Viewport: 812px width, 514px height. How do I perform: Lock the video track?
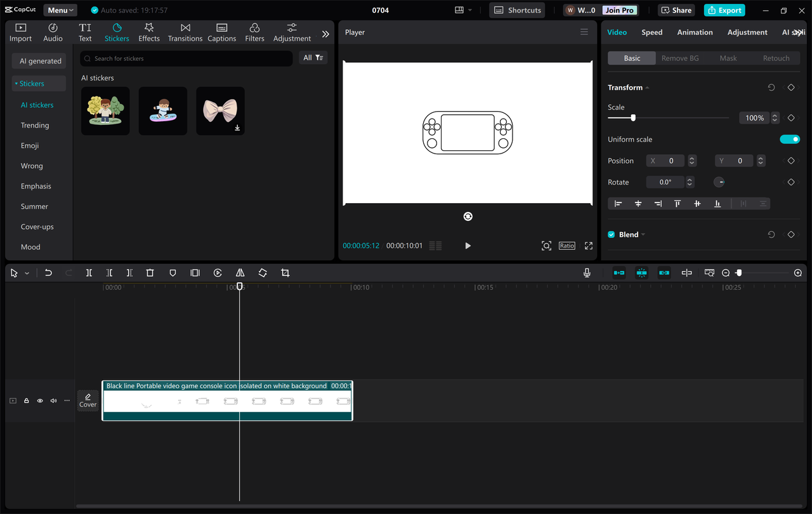[x=27, y=401]
